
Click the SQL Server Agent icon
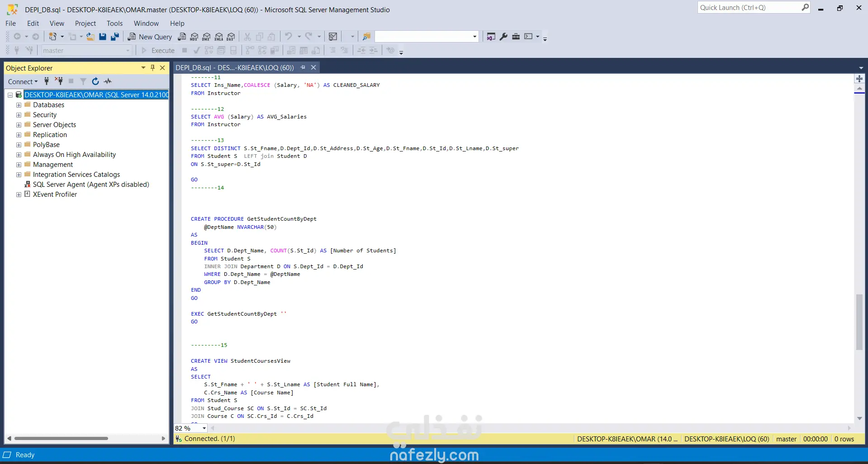pyautogui.click(x=27, y=185)
